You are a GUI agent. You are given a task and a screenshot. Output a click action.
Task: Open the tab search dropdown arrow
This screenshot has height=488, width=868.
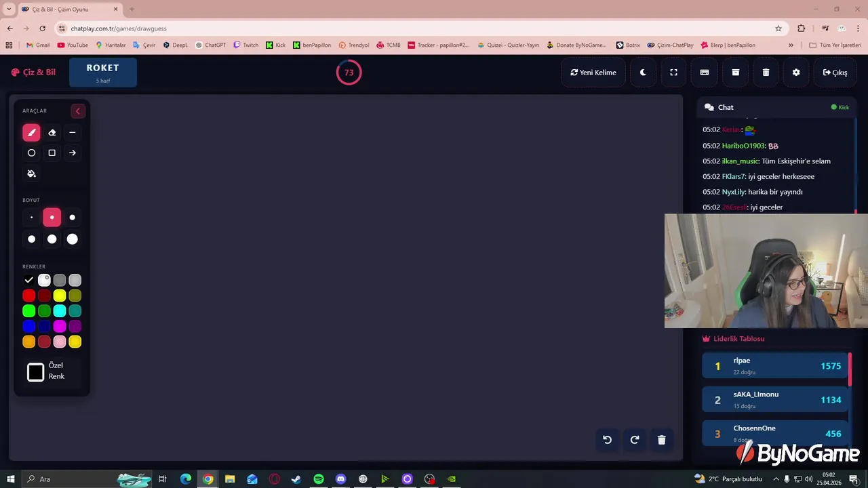9,9
